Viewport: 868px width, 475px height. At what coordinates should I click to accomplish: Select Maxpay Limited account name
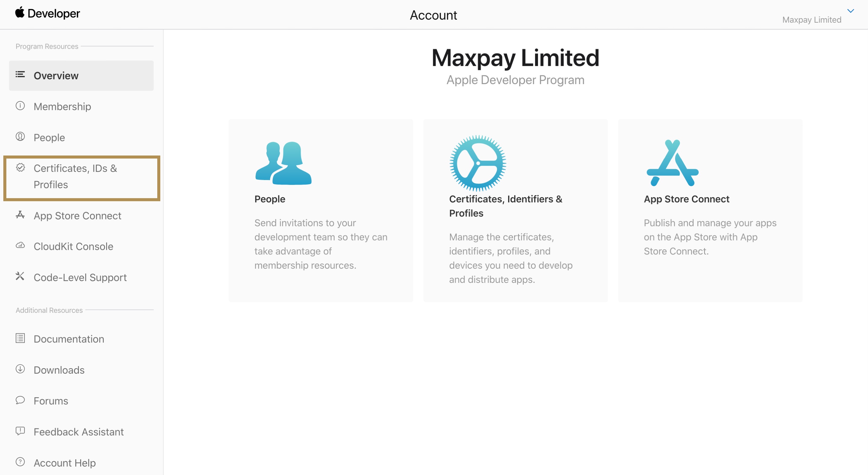(811, 19)
